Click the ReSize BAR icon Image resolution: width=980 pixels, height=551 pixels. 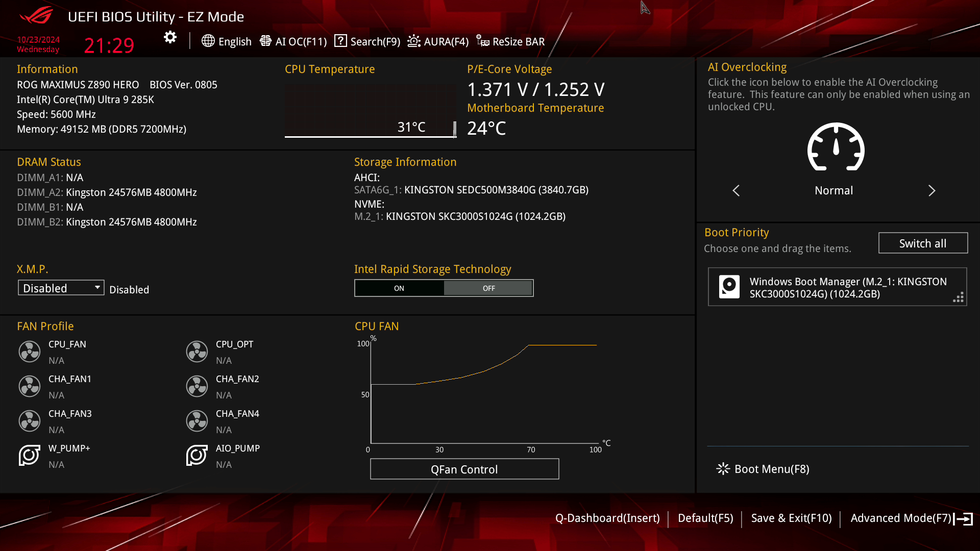483,41
